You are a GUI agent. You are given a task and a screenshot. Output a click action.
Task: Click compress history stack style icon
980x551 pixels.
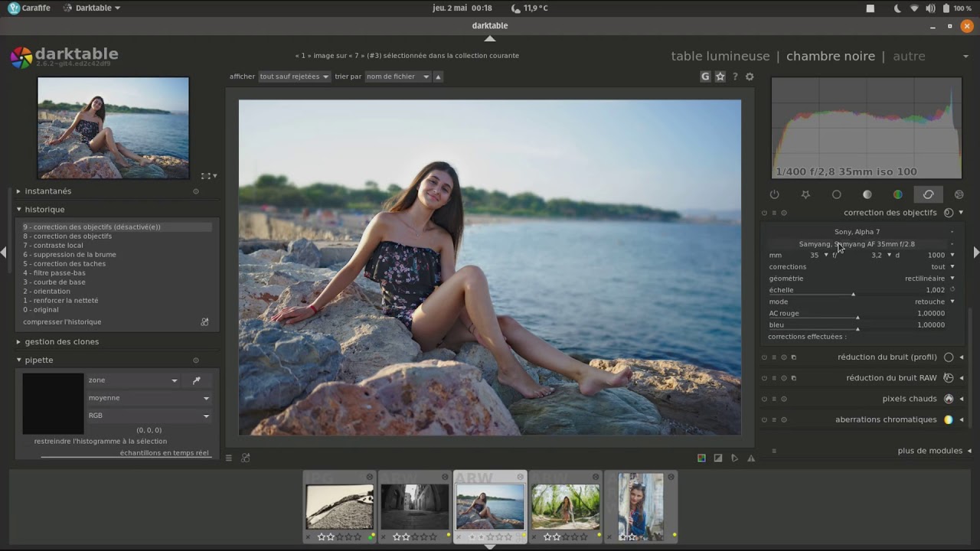coord(204,322)
